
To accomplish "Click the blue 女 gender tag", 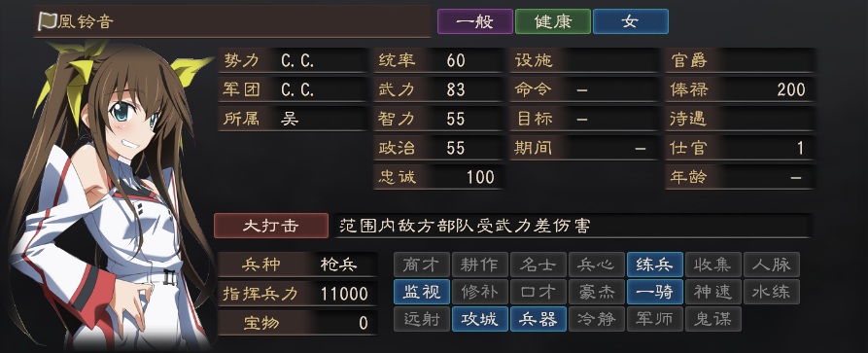I will point(631,21).
